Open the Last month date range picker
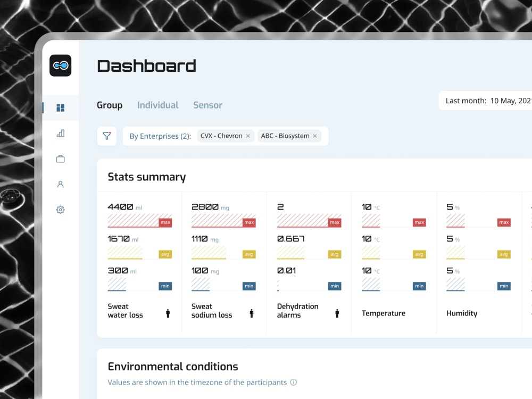This screenshot has height=399, width=532. [x=486, y=101]
